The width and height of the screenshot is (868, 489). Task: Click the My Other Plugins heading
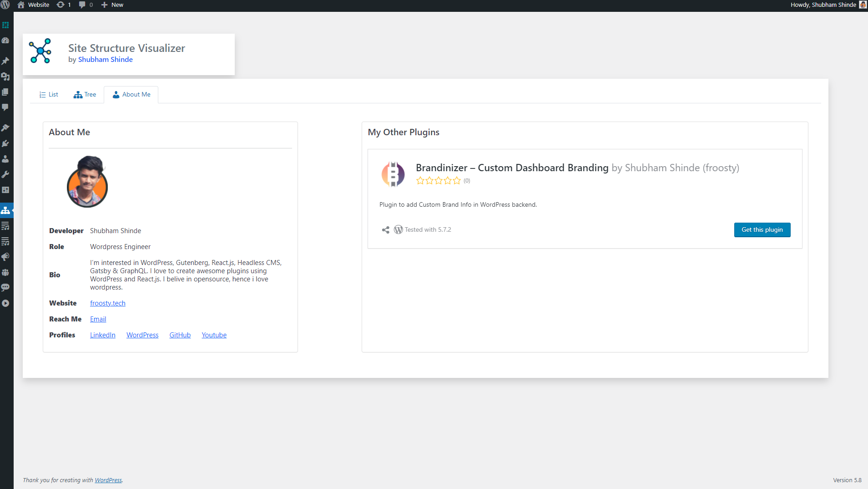[404, 132]
